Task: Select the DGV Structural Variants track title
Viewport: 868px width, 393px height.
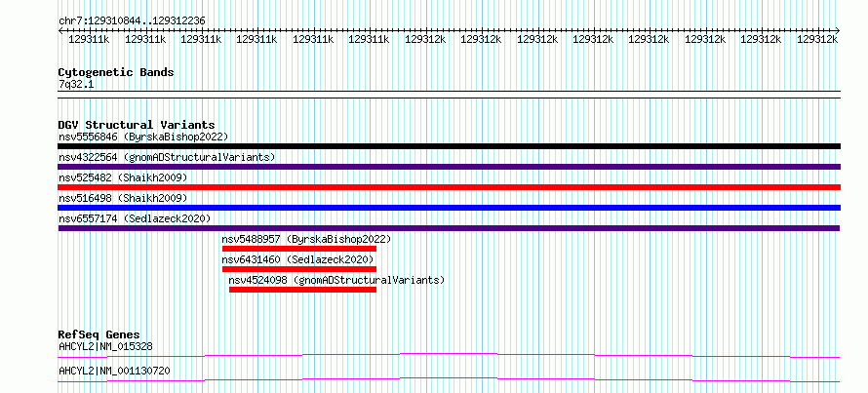Action: (137, 125)
